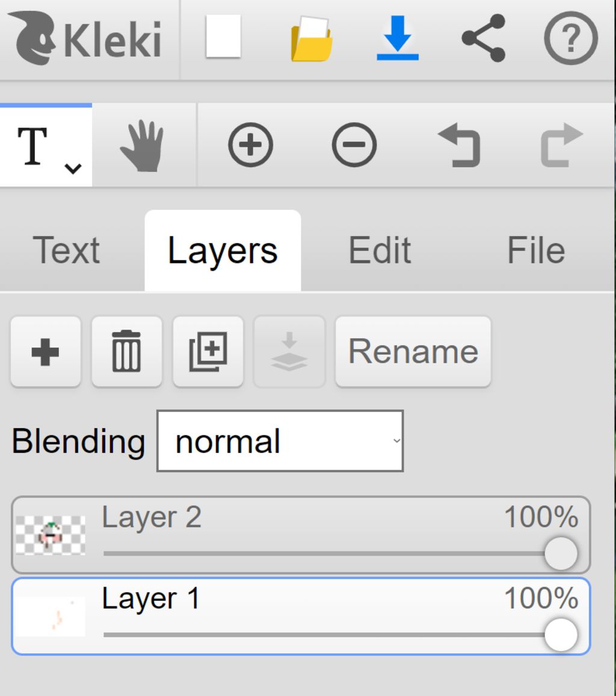Duplicate the current layer
The width and height of the screenshot is (616, 696).
click(x=208, y=352)
